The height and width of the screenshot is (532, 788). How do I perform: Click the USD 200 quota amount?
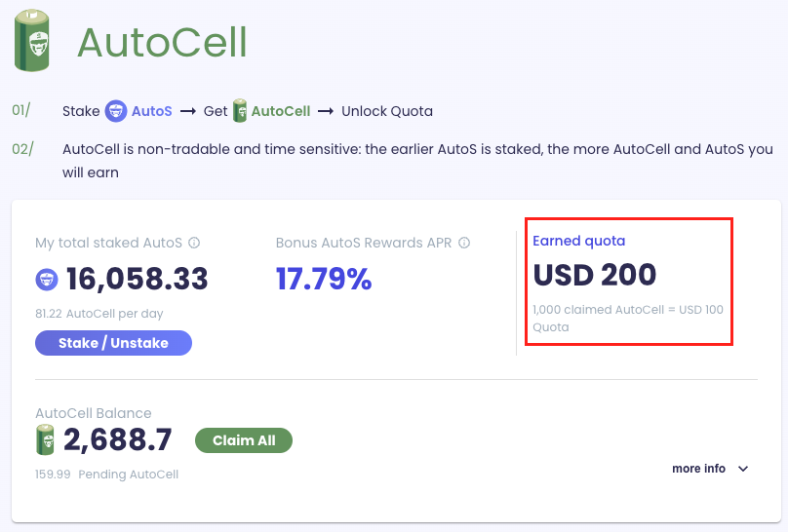(x=595, y=275)
